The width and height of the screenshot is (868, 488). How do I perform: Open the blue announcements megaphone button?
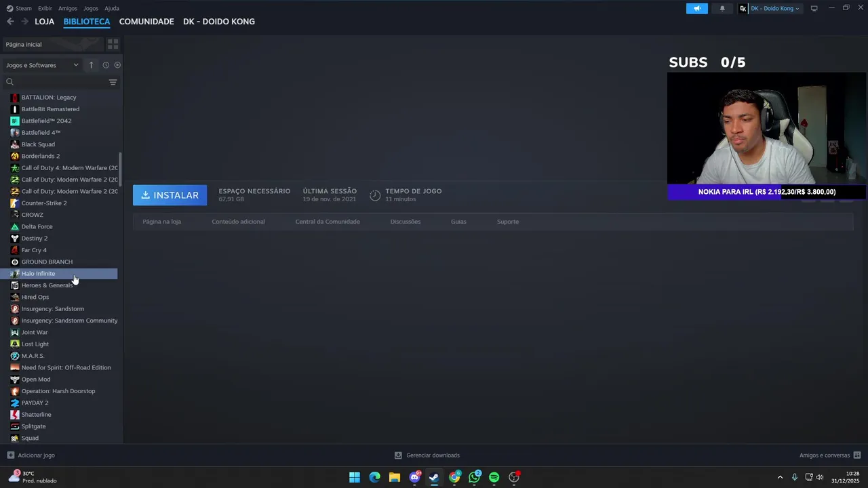(696, 8)
